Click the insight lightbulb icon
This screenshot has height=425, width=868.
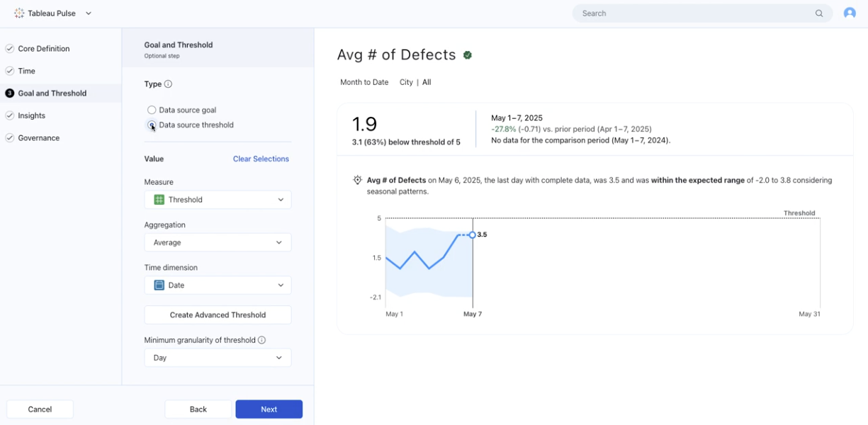point(358,181)
